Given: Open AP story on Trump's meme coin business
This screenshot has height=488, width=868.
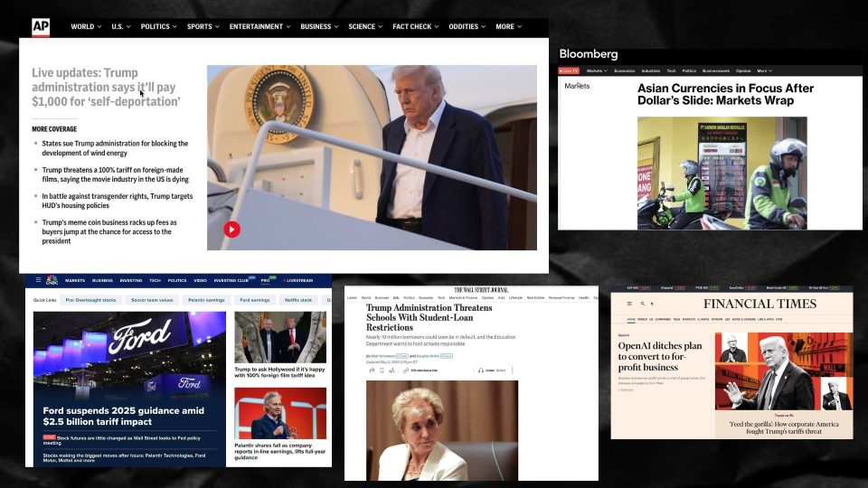Looking at the screenshot, I should click(x=109, y=232).
